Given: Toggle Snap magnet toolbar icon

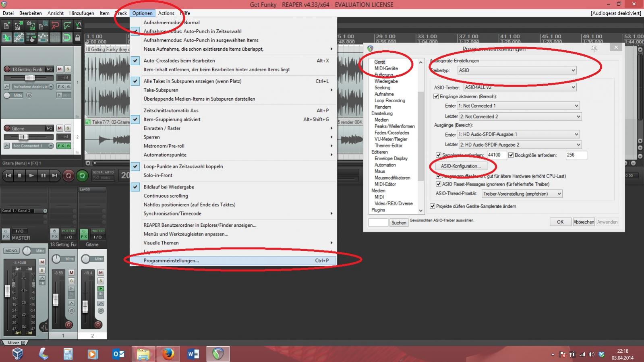Looking at the screenshot, I should (x=67, y=37).
